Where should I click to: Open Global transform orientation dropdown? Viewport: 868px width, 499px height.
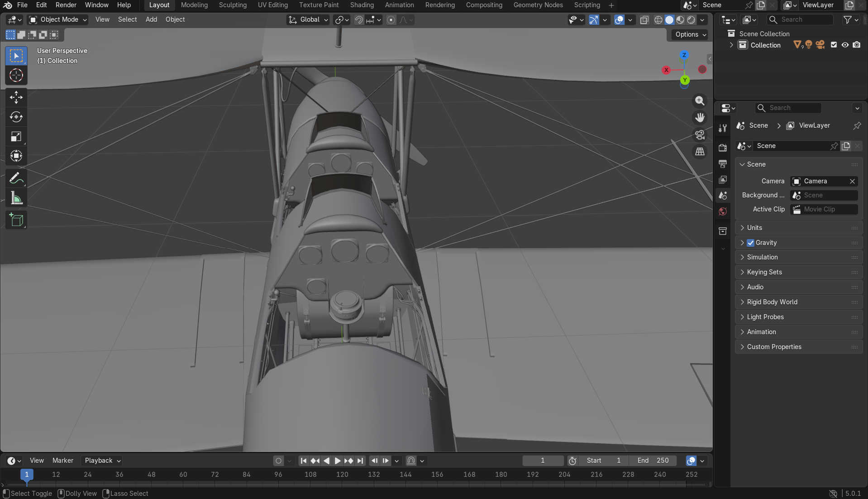pos(308,19)
